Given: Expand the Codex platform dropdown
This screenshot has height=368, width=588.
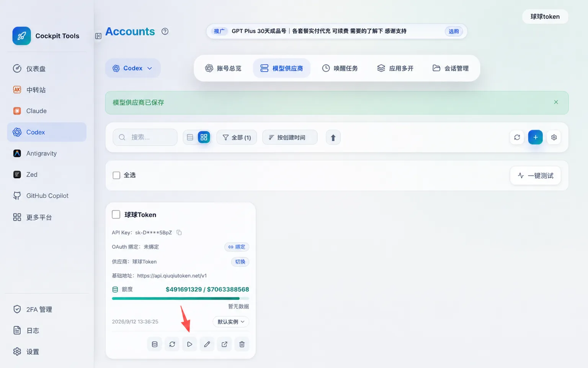Looking at the screenshot, I should 132,68.
